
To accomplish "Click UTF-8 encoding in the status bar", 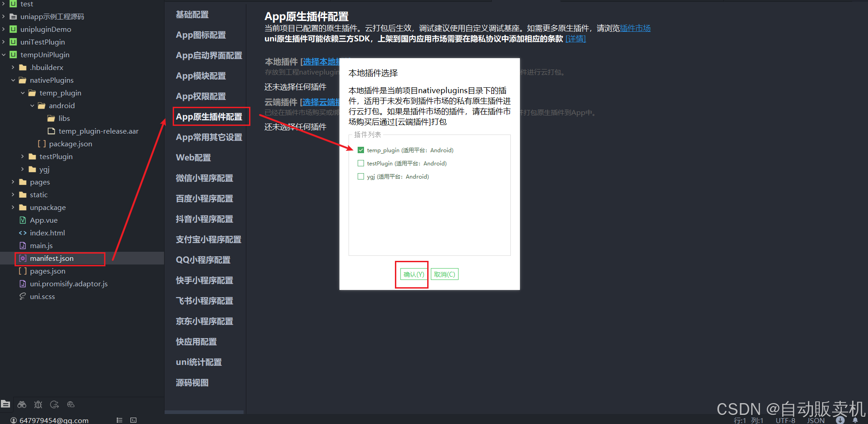I will tap(785, 420).
